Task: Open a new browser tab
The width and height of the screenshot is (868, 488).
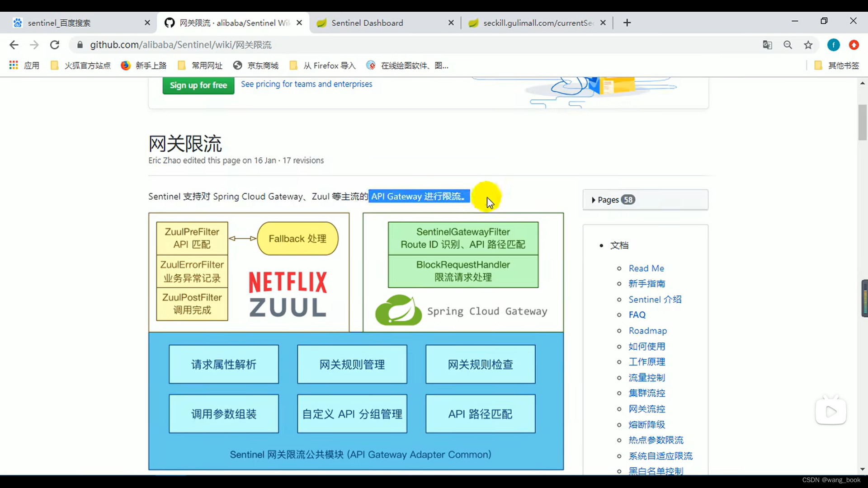Action: point(627,23)
